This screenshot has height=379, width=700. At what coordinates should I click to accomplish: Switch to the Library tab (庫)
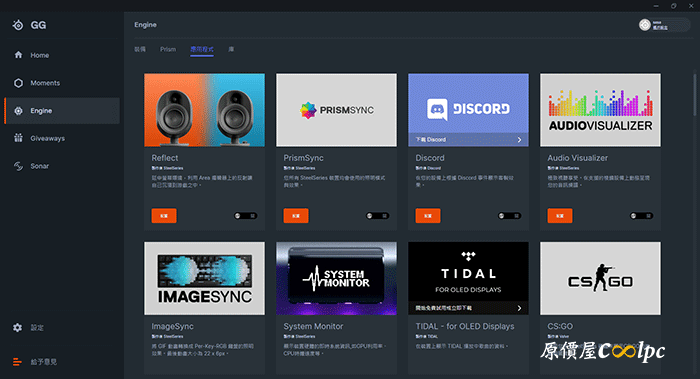point(231,49)
